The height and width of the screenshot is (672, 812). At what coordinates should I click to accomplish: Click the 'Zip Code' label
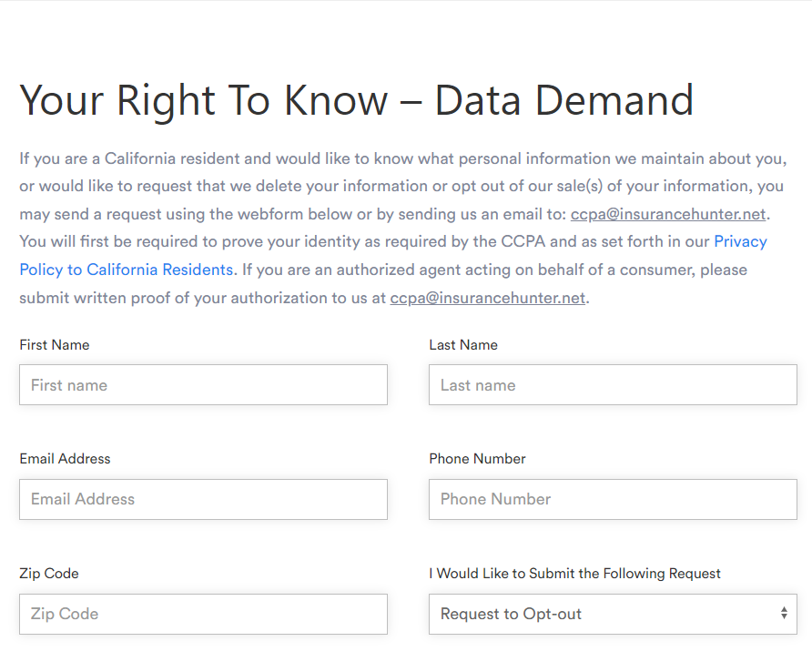click(48, 574)
